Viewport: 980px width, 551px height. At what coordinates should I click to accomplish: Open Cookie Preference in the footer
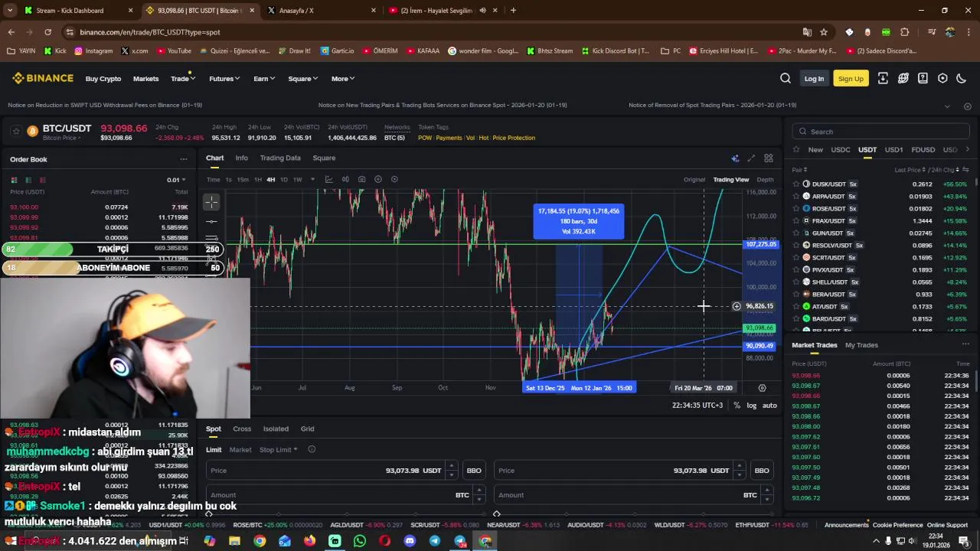coord(897,525)
